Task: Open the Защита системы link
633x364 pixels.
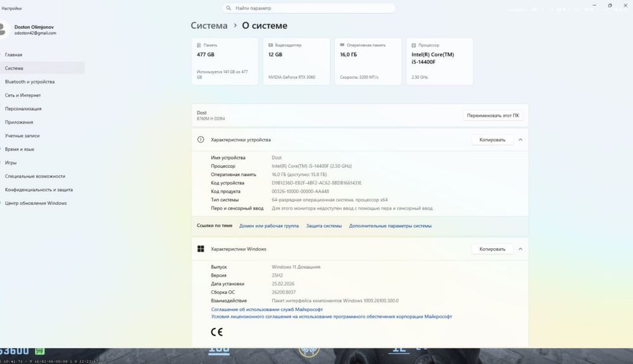Action: click(323, 226)
